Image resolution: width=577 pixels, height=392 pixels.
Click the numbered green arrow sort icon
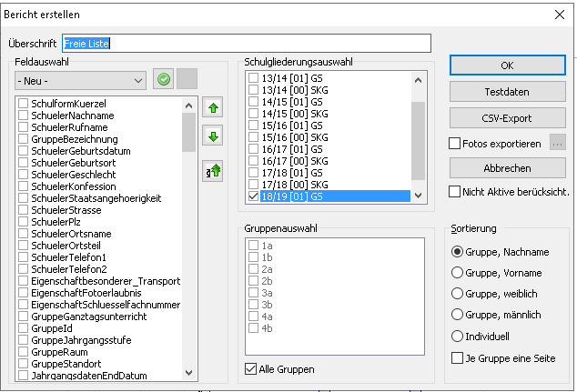tap(211, 170)
